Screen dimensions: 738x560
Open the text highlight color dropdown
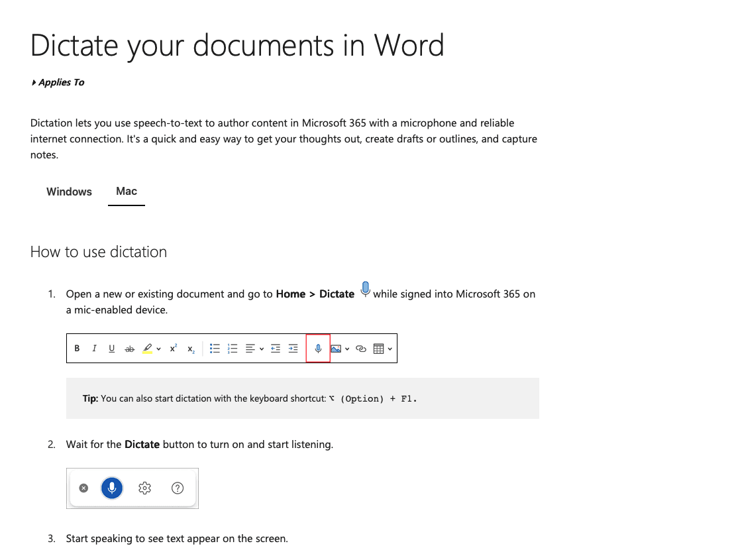click(x=158, y=348)
